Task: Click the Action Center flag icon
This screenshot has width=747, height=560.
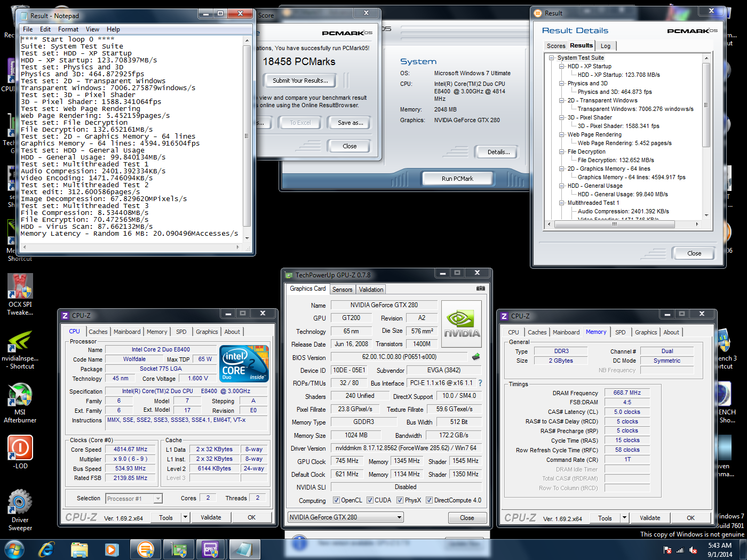Action: click(x=667, y=550)
